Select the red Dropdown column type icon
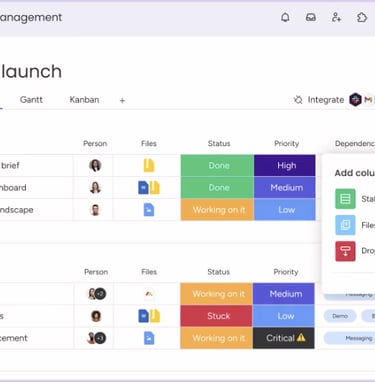Screen dimensions: 375x382 345,251
